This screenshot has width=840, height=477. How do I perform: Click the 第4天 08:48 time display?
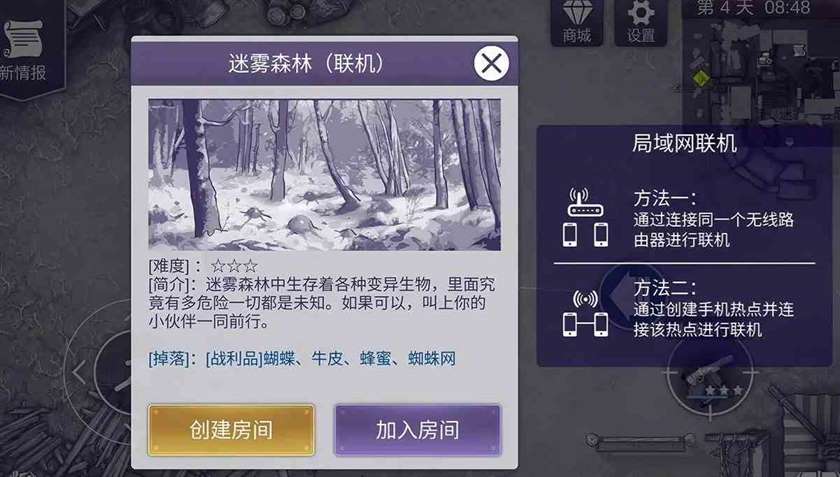753,8
